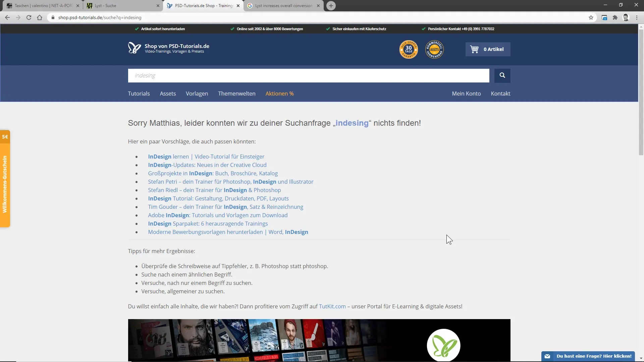The width and height of the screenshot is (644, 362).
Task: Open the Du hast eine Frage chat
Action: pos(588,356)
